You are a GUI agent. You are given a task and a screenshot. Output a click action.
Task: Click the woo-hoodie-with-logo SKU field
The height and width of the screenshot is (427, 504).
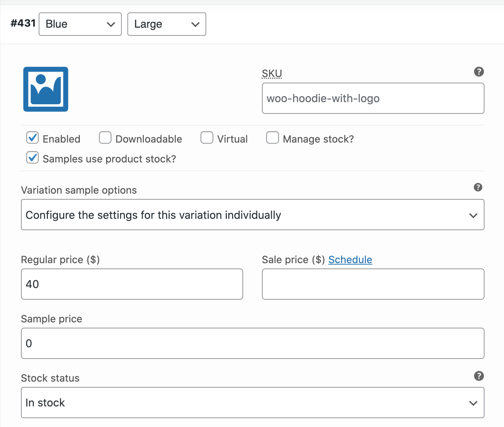pyautogui.click(x=373, y=98)
